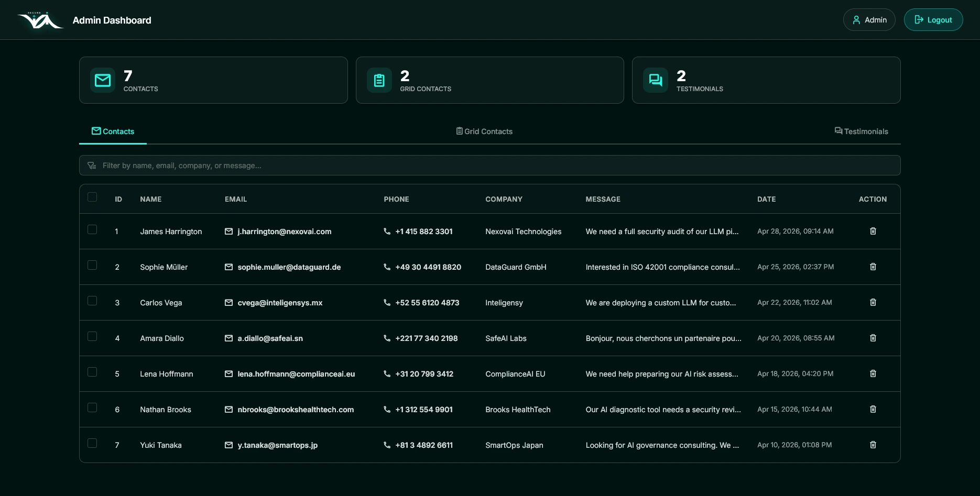Click the Brooks HealthTech company cell
The image size is (980, 496).
pos(518,410)
